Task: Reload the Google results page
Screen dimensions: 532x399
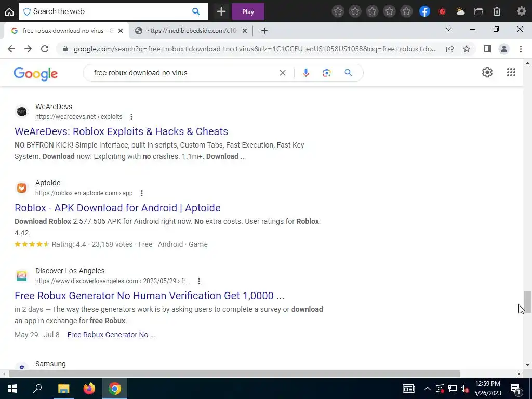Action: click(45, 49)
